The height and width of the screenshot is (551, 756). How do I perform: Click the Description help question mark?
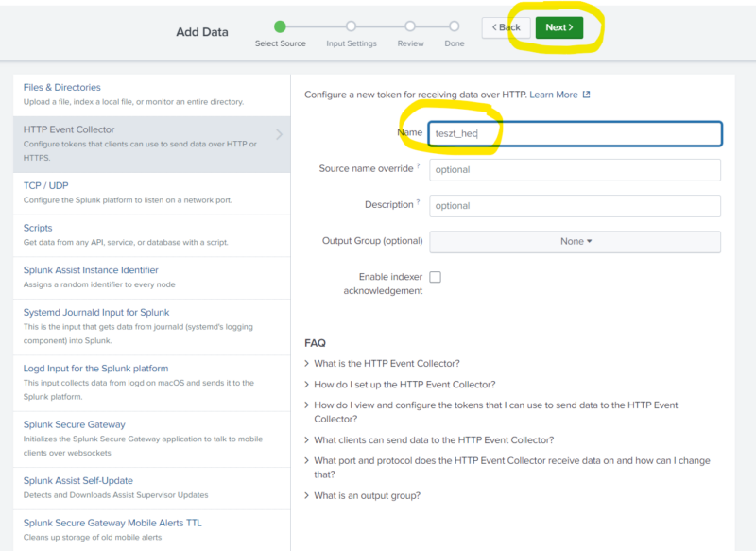click(x=418, y=201)
